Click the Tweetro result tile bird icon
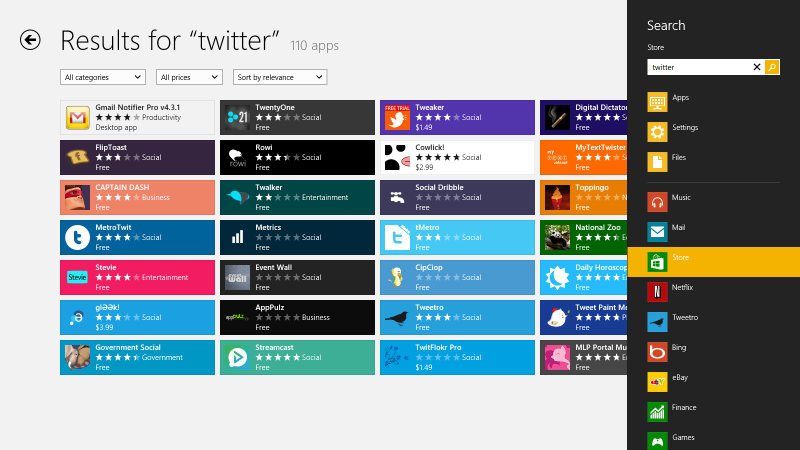This screenshot has width=800, height=450. pos(397,317)
